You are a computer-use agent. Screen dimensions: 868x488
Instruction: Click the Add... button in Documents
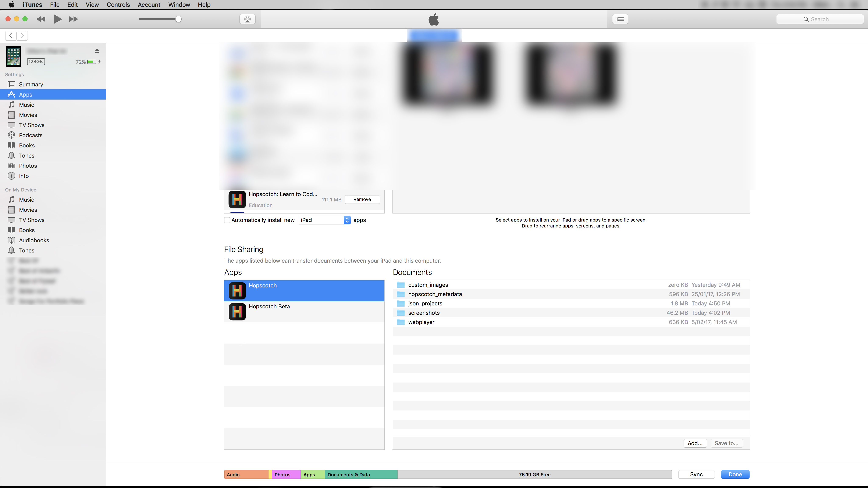click(x=695, y=443)
